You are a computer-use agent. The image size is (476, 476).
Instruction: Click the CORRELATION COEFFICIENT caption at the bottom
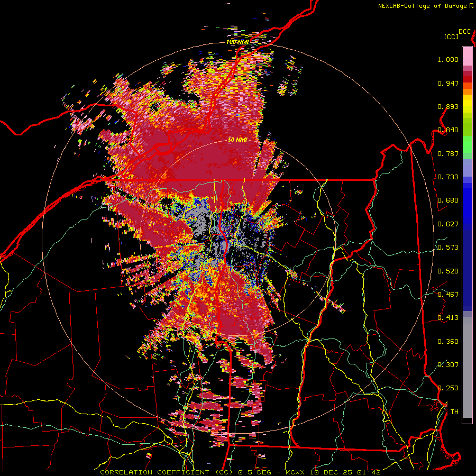coord(240,472)
